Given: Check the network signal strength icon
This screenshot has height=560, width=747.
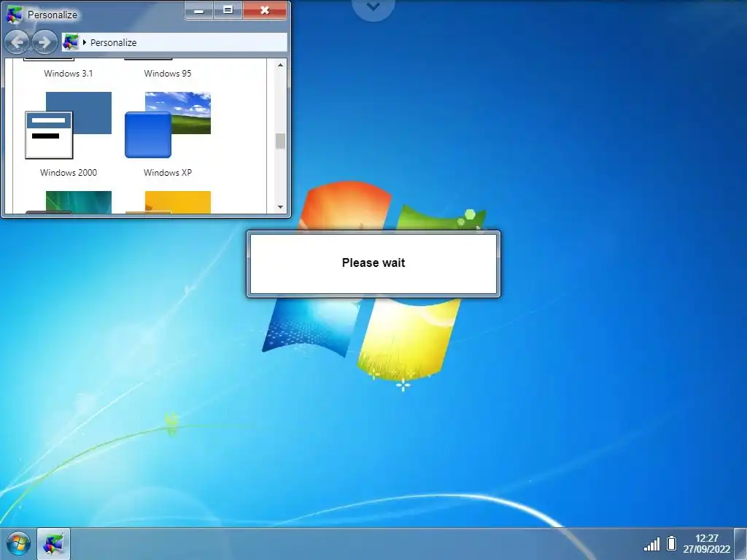Looking at the screenshot, I should click(x=651, y=544).
